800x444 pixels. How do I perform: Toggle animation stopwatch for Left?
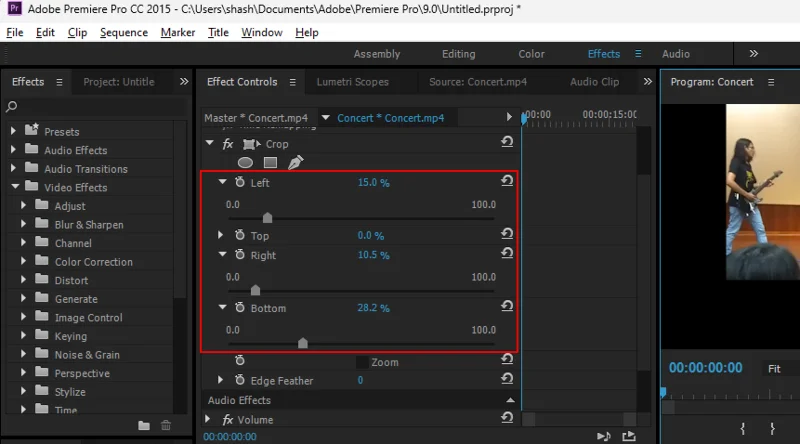click(239, 183)
